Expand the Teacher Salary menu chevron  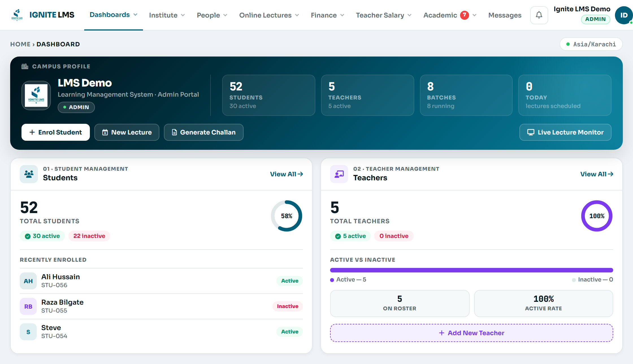pos(409,15)
